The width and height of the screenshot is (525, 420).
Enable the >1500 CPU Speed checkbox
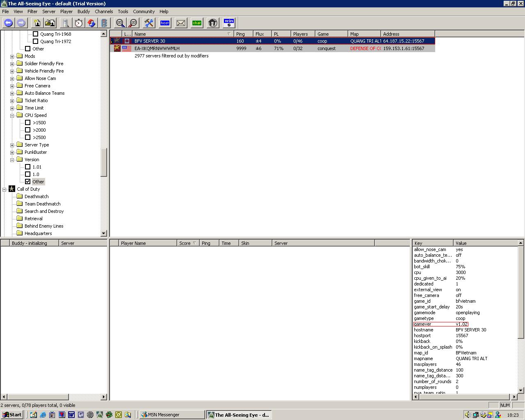[x=28, y=123]
